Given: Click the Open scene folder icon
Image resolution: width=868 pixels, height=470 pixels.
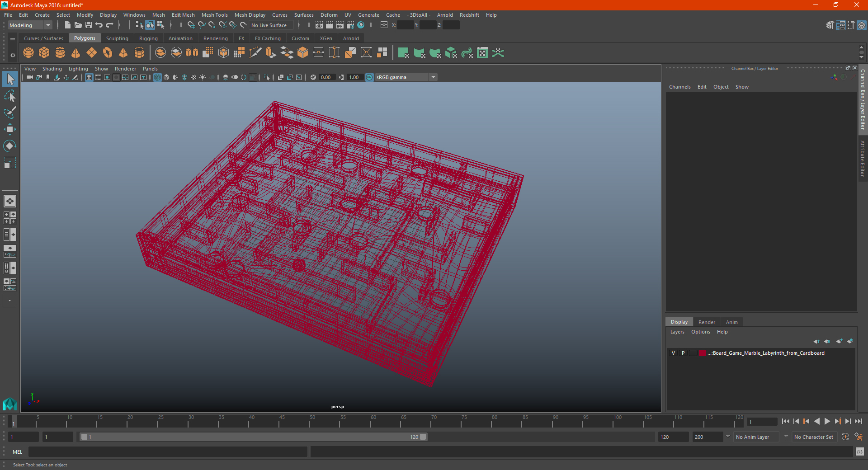Looking at the screenshot, I should coord(78,25).
